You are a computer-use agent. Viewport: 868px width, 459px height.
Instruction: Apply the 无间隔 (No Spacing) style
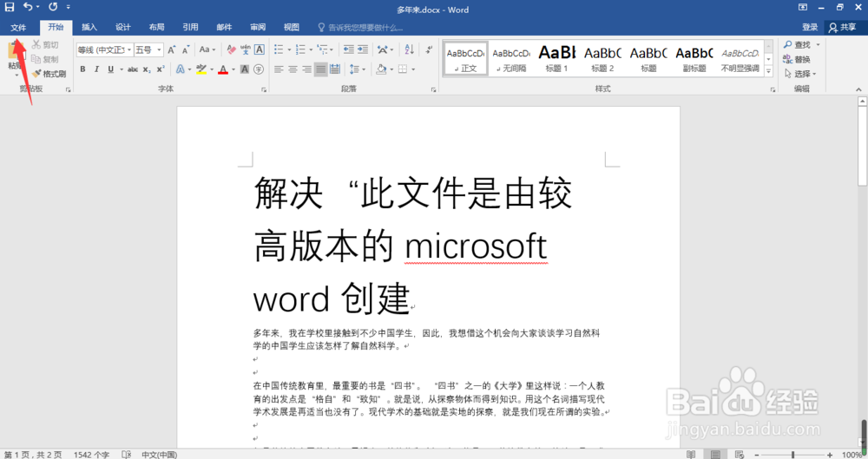coord(511,58)
